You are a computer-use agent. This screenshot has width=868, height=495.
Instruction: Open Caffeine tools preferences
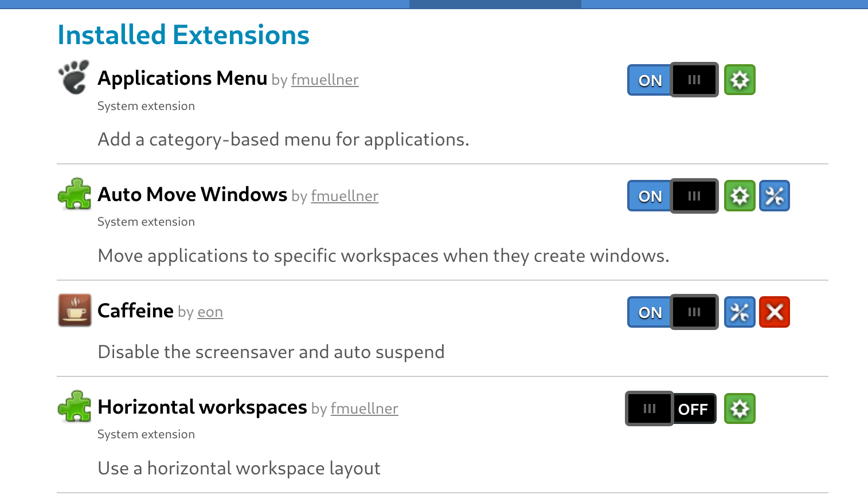click(740, 312)
